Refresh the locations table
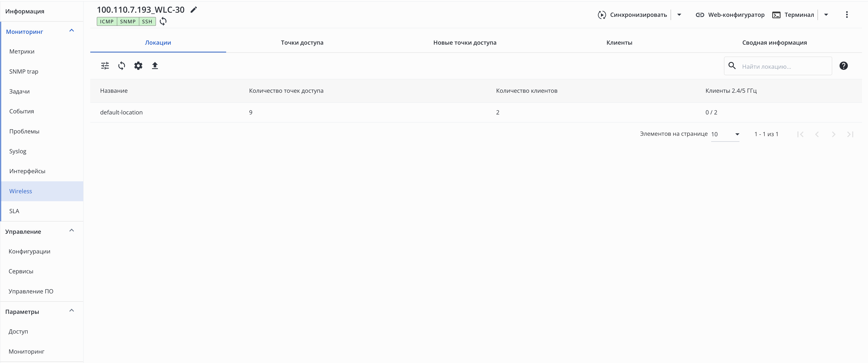Screen dimensions: 868x363 [x=122, y=66]
